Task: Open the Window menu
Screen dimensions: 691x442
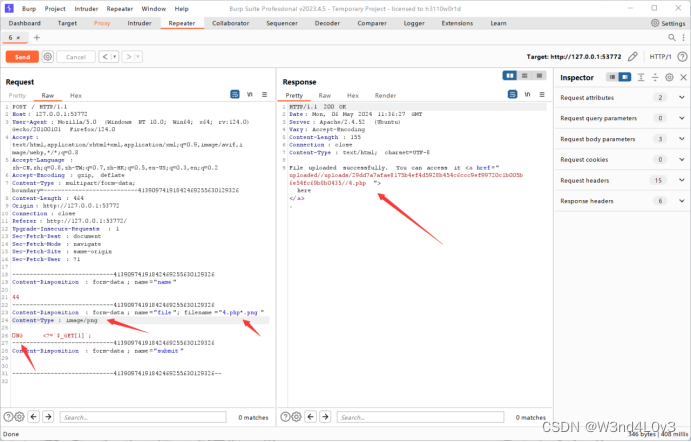Action: tap(153, 8)
